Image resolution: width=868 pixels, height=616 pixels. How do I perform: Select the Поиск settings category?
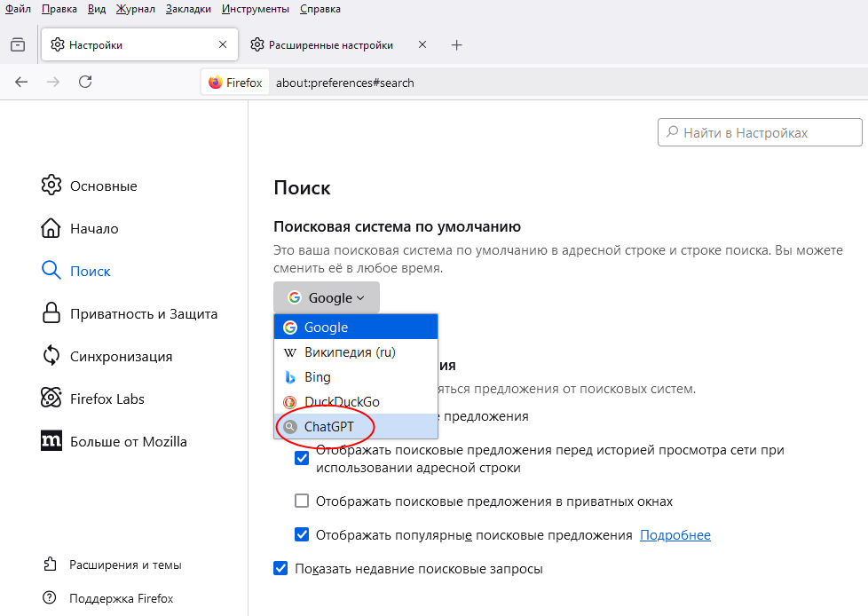pos(91,272)
